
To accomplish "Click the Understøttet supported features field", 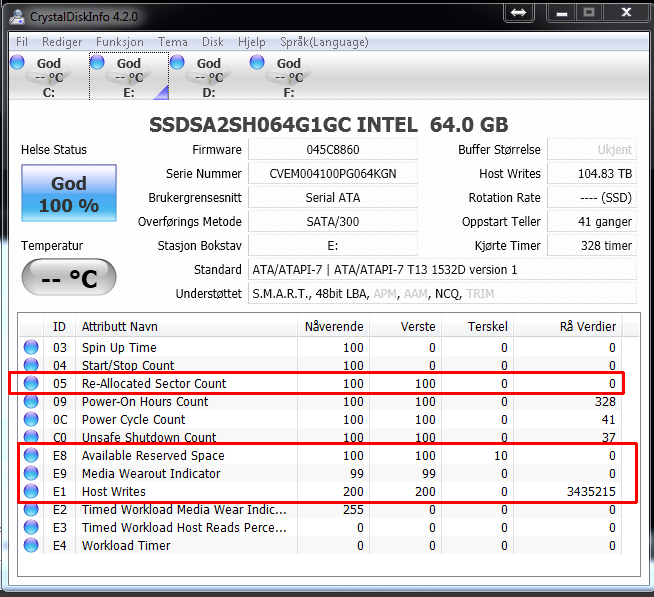I will point(443,294).
